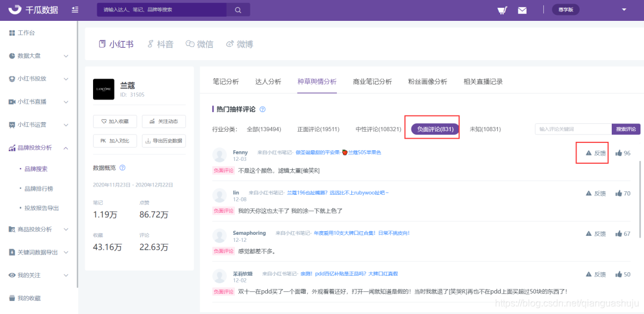Click the help icon beside 热门抽样评论
Screen dimensions: 644x314
pos(262,110)
